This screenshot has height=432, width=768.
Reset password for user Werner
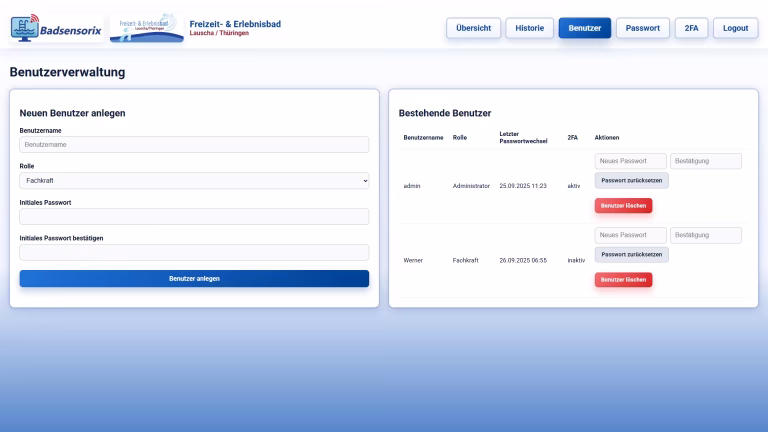click(x=631, y=255)
